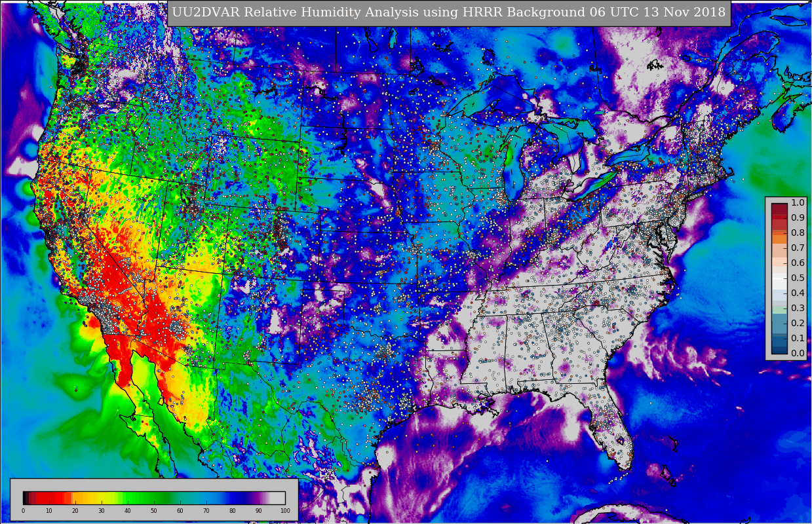This screenshot has width=812, height=524.
Task: Click the light gray end of bottom humidity colorbar
Action: pos(279,498)
